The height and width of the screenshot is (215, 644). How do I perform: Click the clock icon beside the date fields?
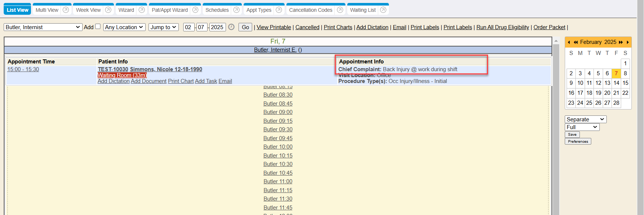click(x=231, y=27)
